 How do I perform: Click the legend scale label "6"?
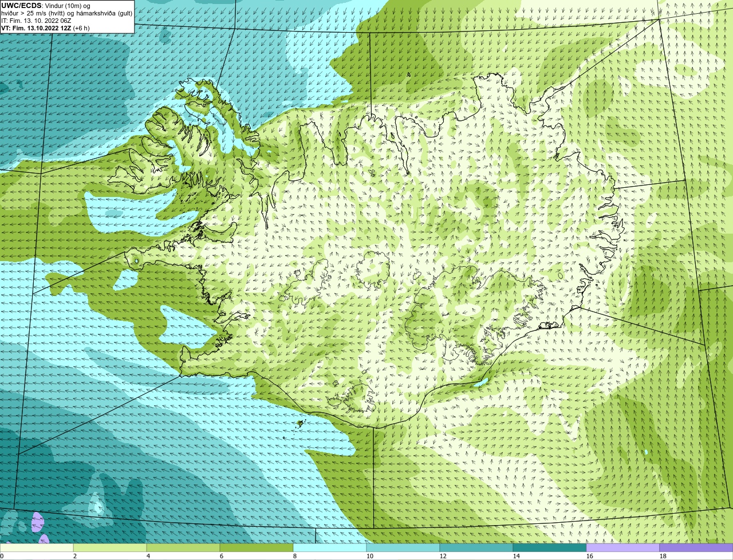pyautogui.click(x=222, y=556)
